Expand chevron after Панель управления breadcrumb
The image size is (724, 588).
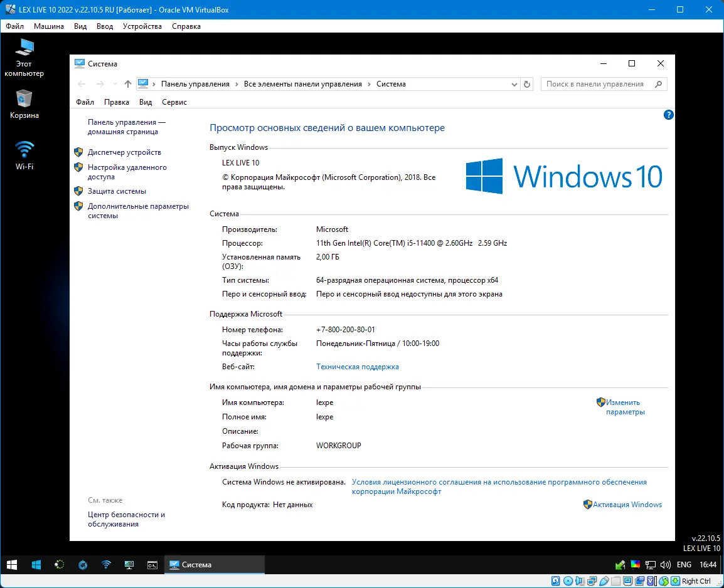click(x=237, y=84)
